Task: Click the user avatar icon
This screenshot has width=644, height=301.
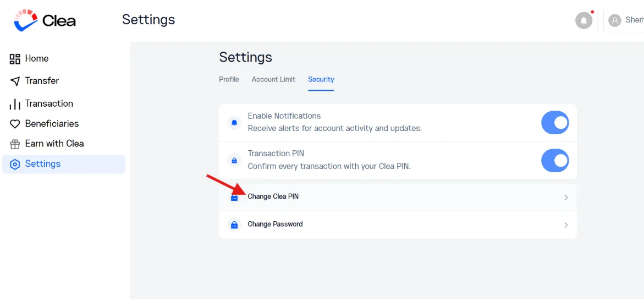Action: point(614,20)
